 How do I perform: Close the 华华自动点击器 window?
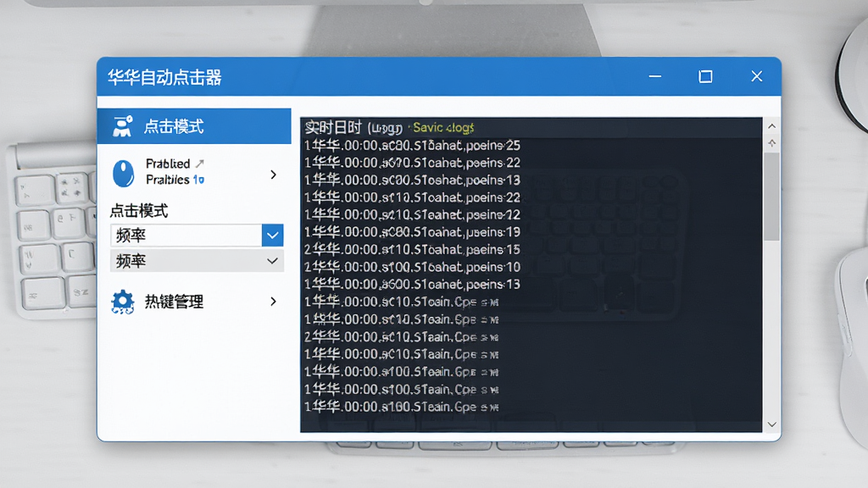[757, 76]
